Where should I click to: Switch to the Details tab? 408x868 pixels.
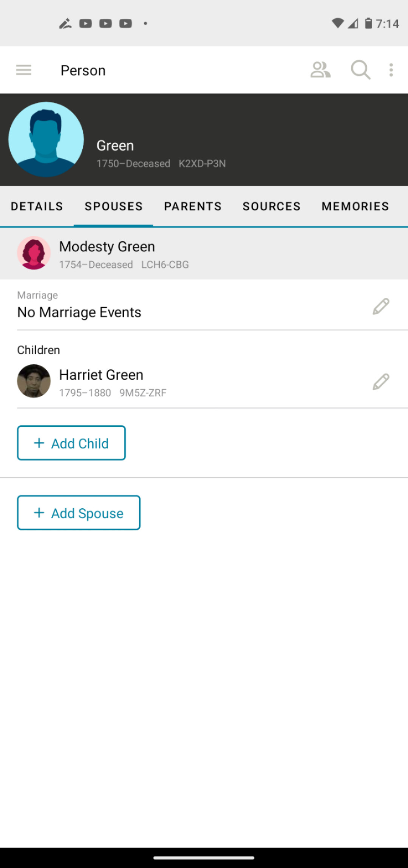tap(37, 206)
